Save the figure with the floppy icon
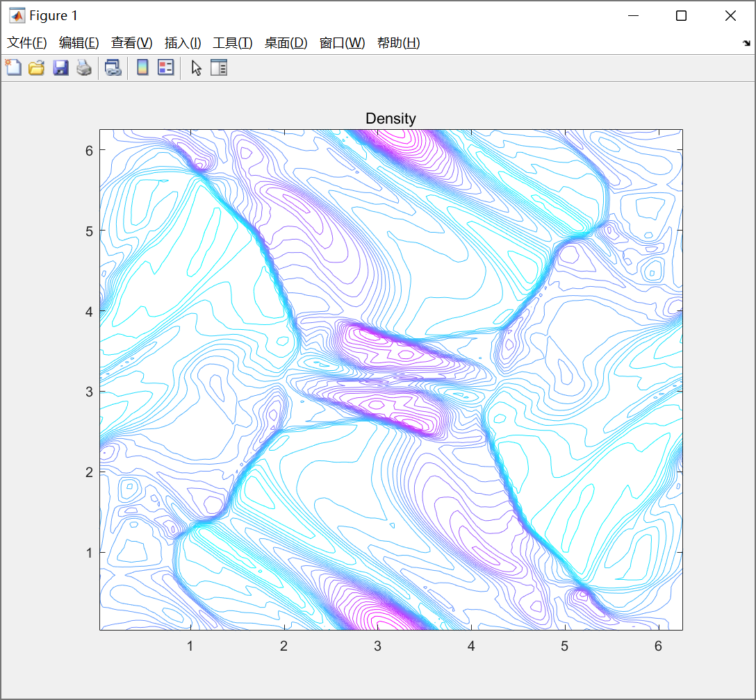The height and width of the screenshot is (700, 756). click(60, 67)
